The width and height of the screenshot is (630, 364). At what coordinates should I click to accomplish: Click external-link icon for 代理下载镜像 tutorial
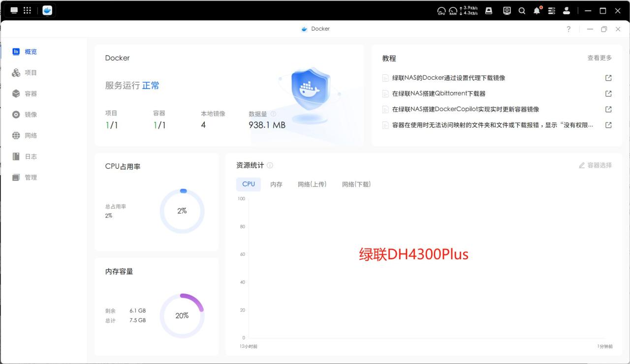tap(608, 78)
